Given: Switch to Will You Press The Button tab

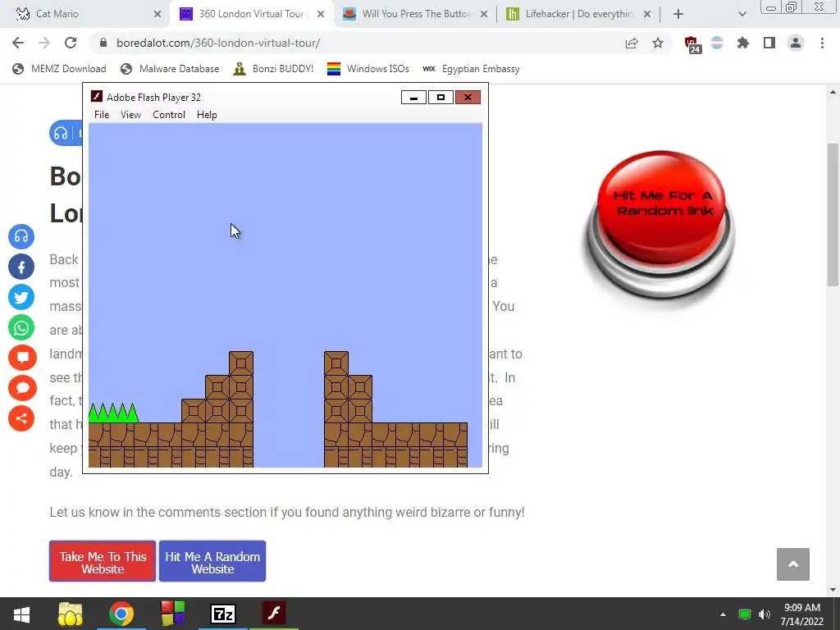Looking at the screenshot, I should 414,14.
